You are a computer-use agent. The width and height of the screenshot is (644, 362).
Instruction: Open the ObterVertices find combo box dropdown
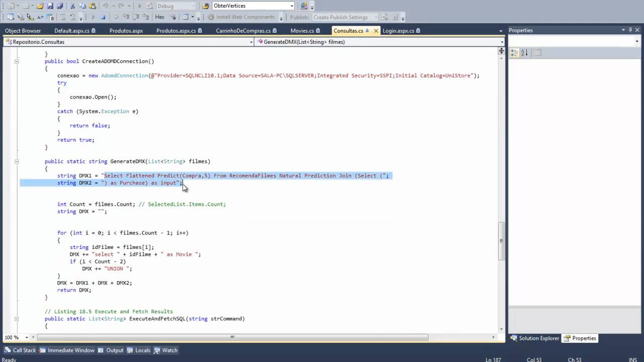[292, 6]
